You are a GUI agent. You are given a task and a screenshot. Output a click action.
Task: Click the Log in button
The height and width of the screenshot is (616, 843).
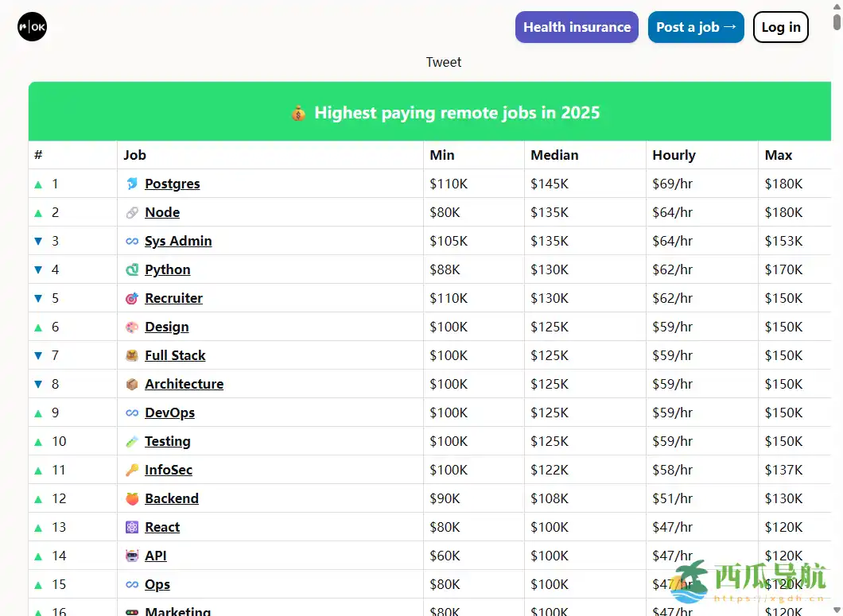tap(780, 26)
